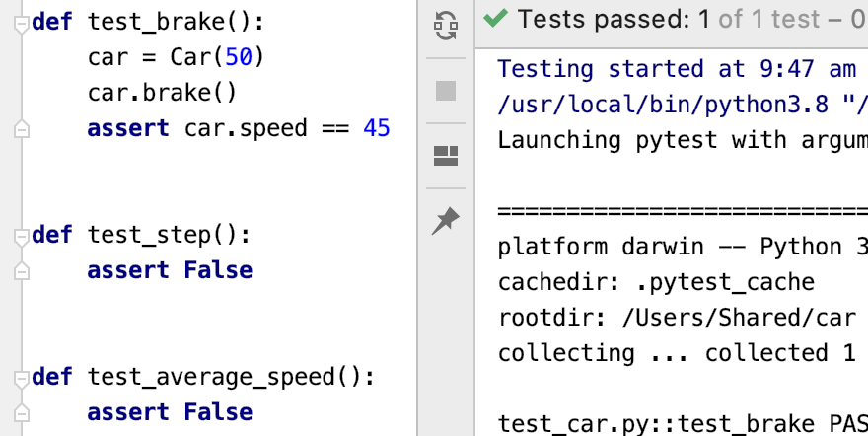Click the value 45 in the assertion
The height and width of the screenshot is (436, 868).
[x=377, y=128]
